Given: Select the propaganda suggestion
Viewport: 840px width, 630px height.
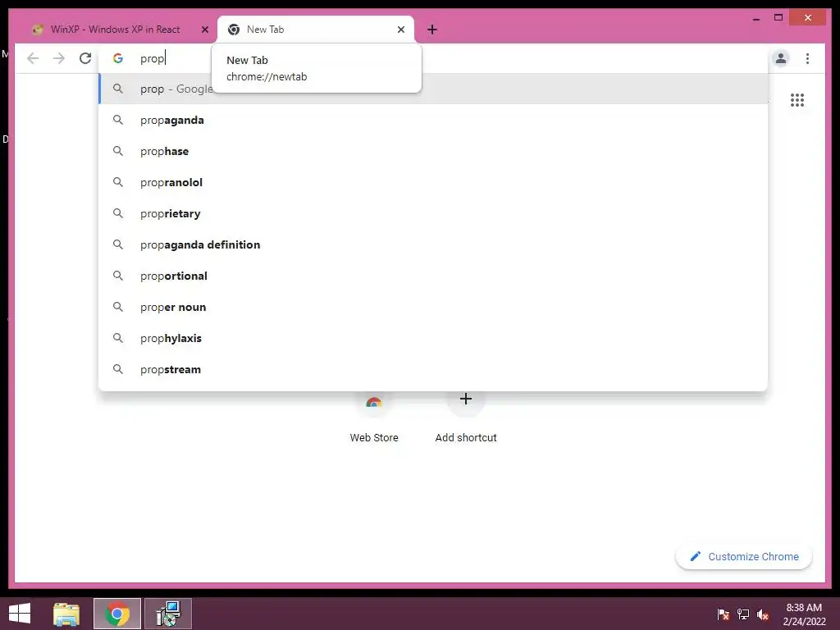Looking at the screenshot, I should 433,120.
